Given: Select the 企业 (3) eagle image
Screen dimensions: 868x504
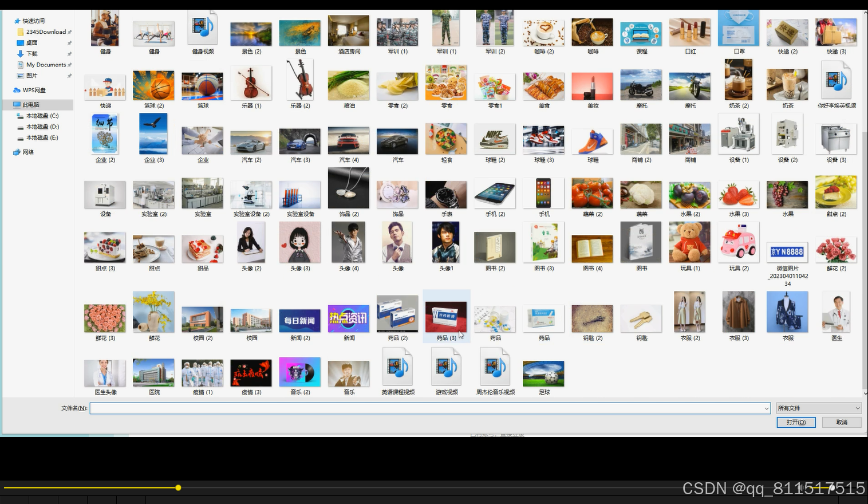Looking at the screenshot, I should point(153,134).
